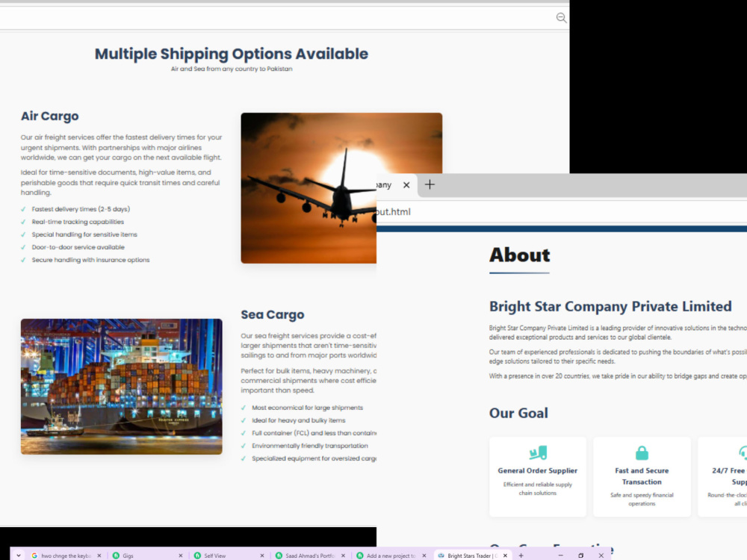Click 'Secure handling with insurance options' list item
The height and width of the screenshot is (560, 747).
pos(90,260)
